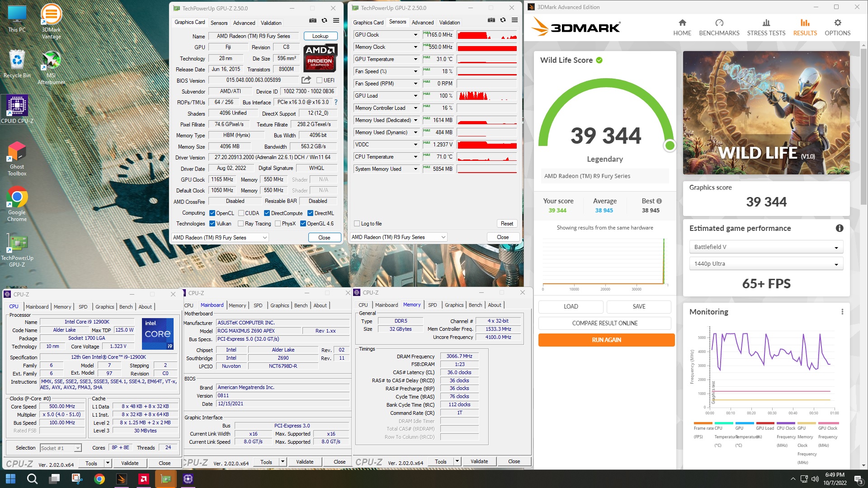Viewport: 868px width, 488px height.
Task: Toggle Ray Tracing checkbox in GPU-Z
Action: coord(241,224)
